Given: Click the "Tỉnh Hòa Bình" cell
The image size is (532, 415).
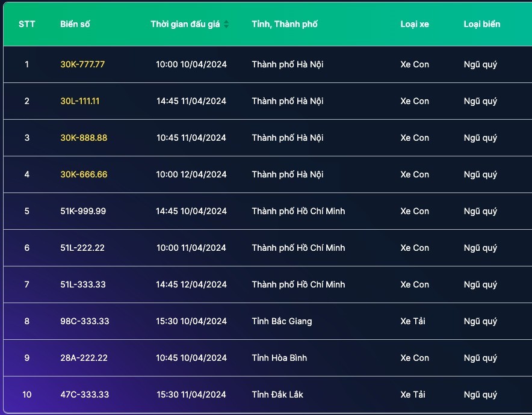Looking at the screenshot, I should pyautogui.click(x=279, y=358).
